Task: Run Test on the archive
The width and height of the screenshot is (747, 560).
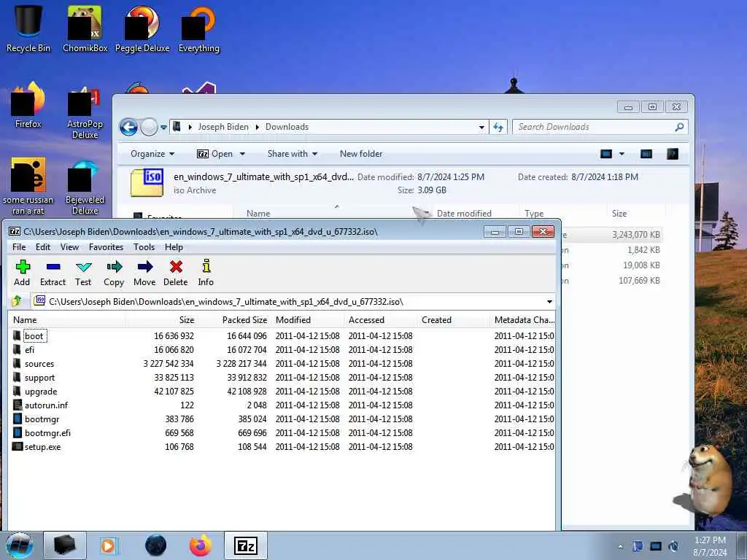Action: click(x=83, y=273)
